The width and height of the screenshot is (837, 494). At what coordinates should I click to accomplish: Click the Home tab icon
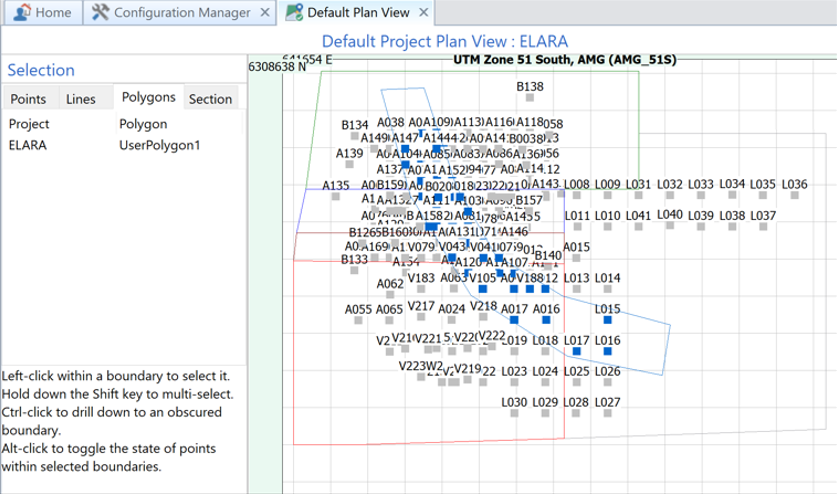[22, 13]
